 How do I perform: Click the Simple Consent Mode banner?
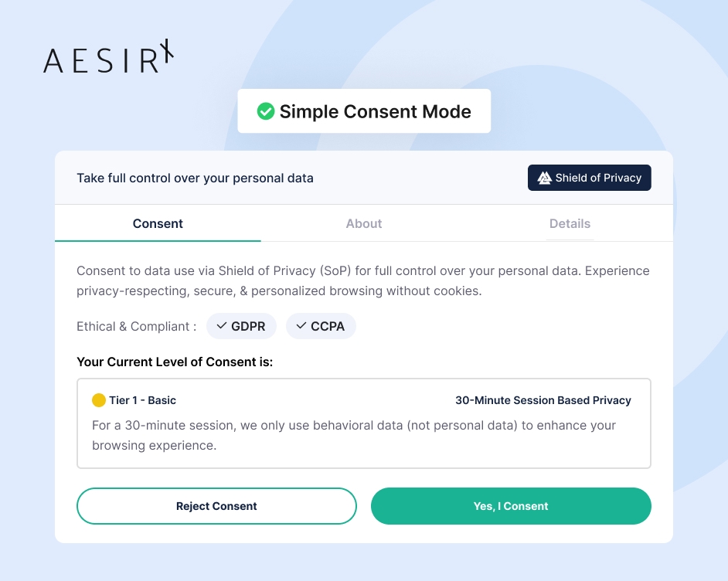pos(364,111)
